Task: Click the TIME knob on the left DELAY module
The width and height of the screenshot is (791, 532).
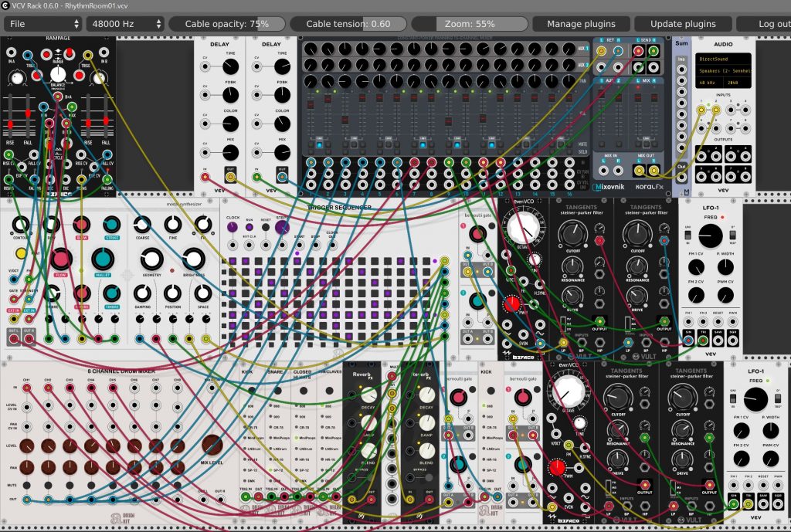Action: click(x=230, y=66)
